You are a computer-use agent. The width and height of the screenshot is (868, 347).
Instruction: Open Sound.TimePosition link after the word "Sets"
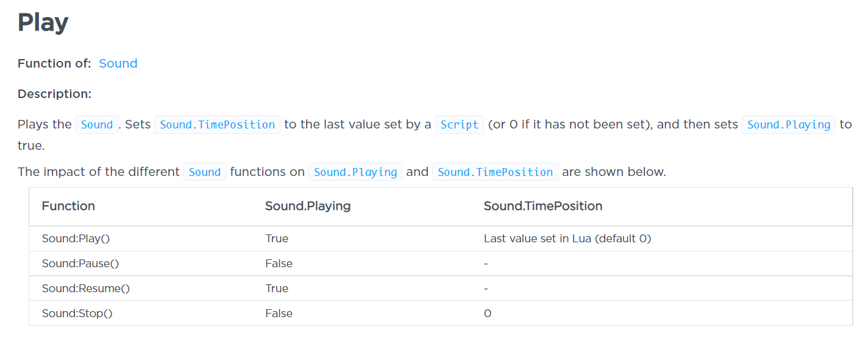tap(217, 125)
